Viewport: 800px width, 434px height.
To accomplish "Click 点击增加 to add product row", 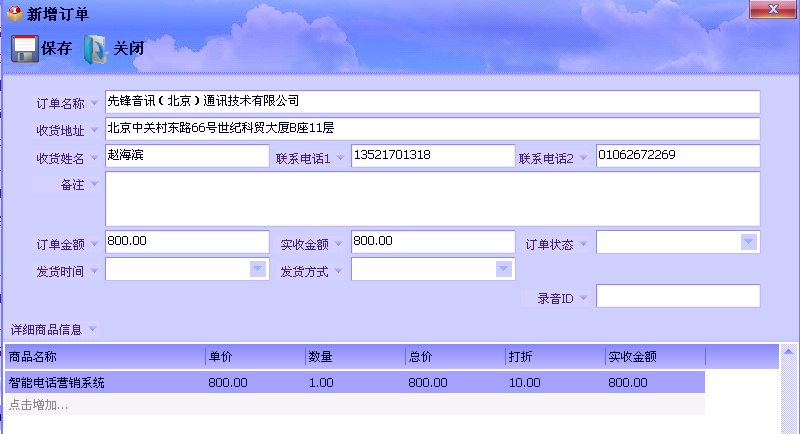I will 38,405.
